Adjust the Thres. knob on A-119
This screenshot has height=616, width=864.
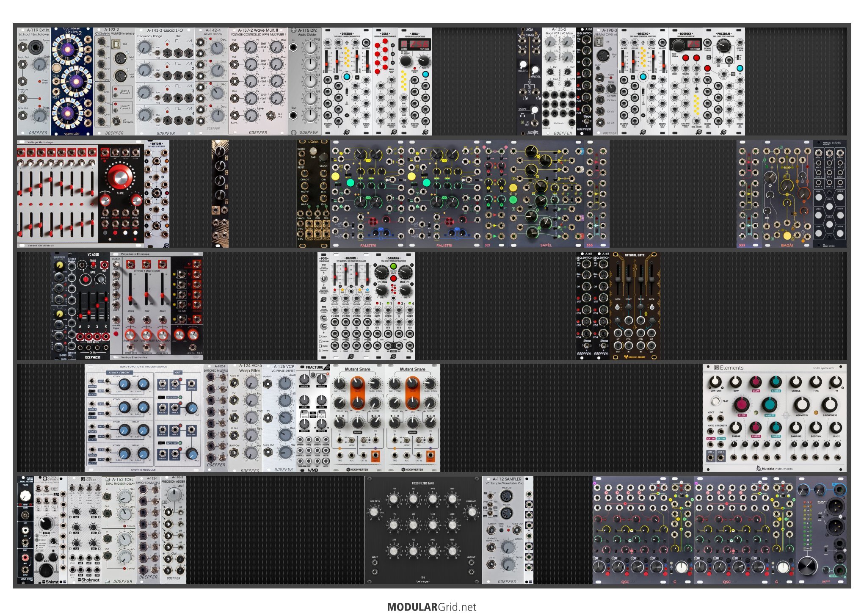(39, 115)
